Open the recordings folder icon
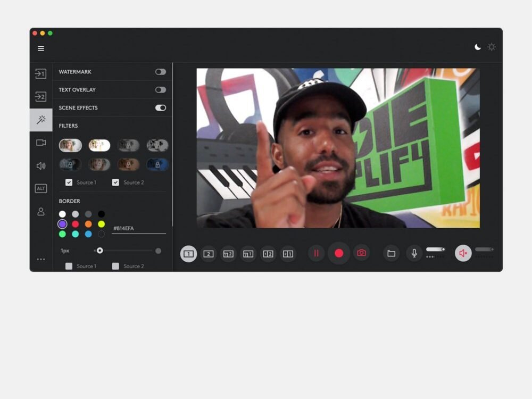 392,253
